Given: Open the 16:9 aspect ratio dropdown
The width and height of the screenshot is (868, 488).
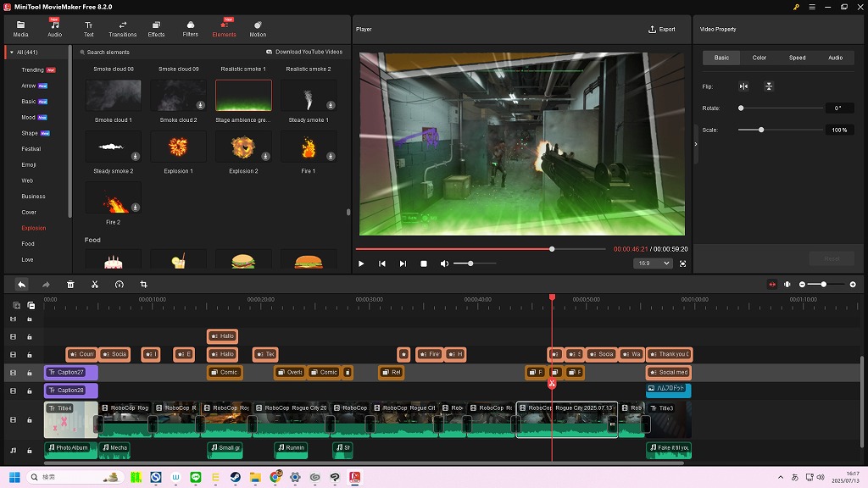Looking at the screenshot, I should point(654,263).
